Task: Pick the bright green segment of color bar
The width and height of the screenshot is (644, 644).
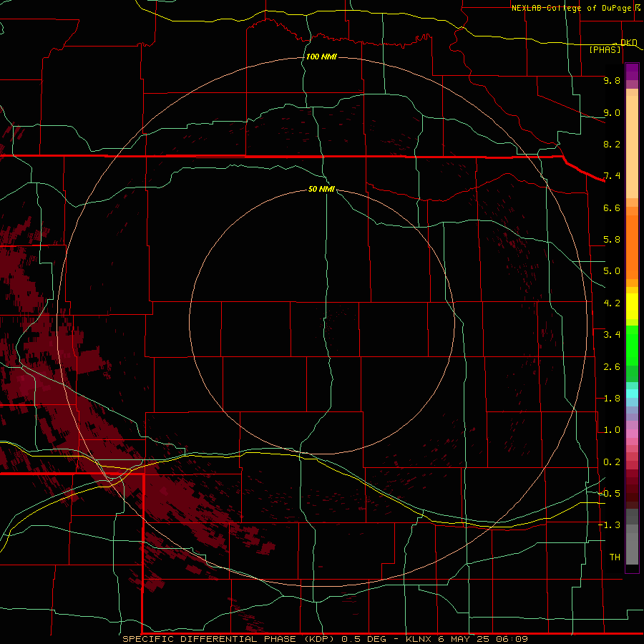Action: (x=632, y=345)
